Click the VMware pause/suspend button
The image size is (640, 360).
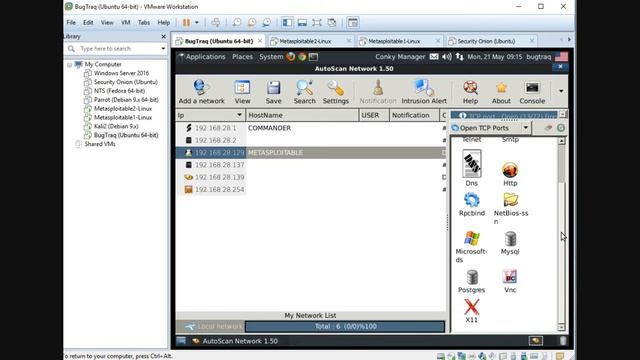pyautogui.click(x=186, y=22)
